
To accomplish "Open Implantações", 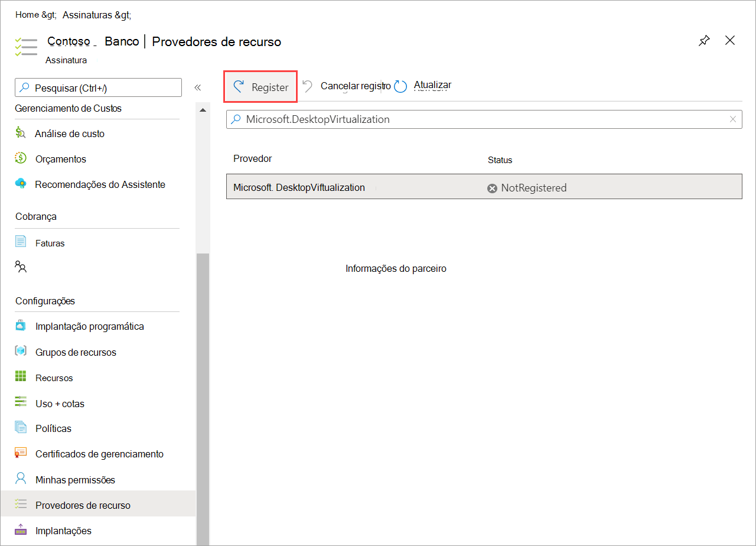I will (63, 531).
